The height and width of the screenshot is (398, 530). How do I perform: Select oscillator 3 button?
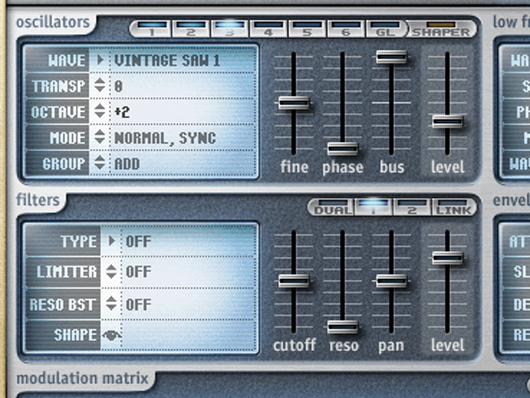[x=230, y=29]
